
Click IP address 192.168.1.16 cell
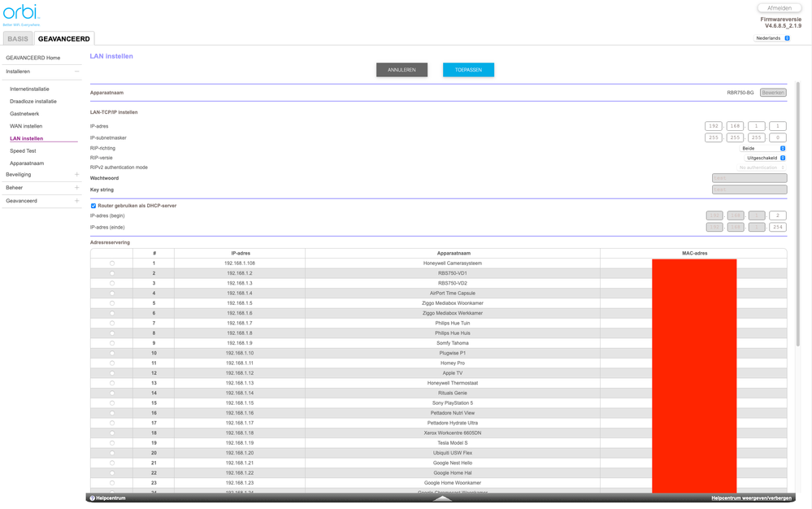click(239, 413)
